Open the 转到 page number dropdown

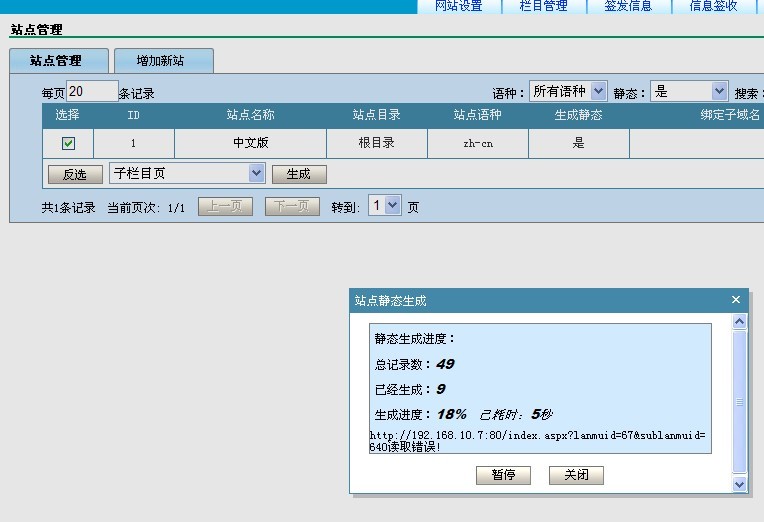pyautogui.click(x=385, y=205)
